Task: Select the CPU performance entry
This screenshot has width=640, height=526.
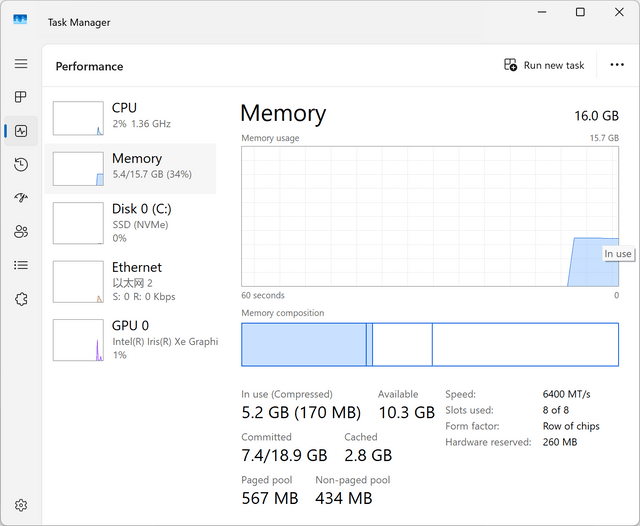Action: coord(131,118)
